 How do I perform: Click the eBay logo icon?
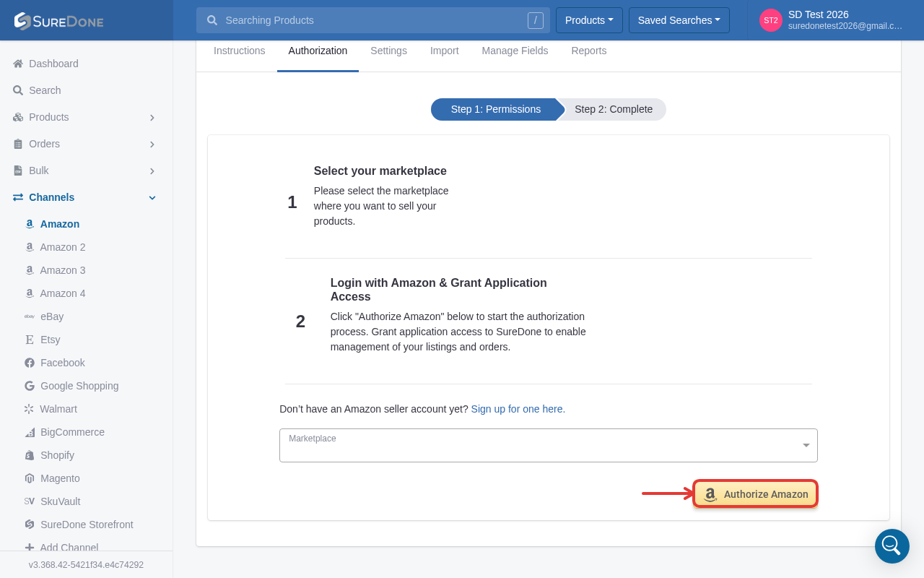pyautogui.click(x=30, y=316)
